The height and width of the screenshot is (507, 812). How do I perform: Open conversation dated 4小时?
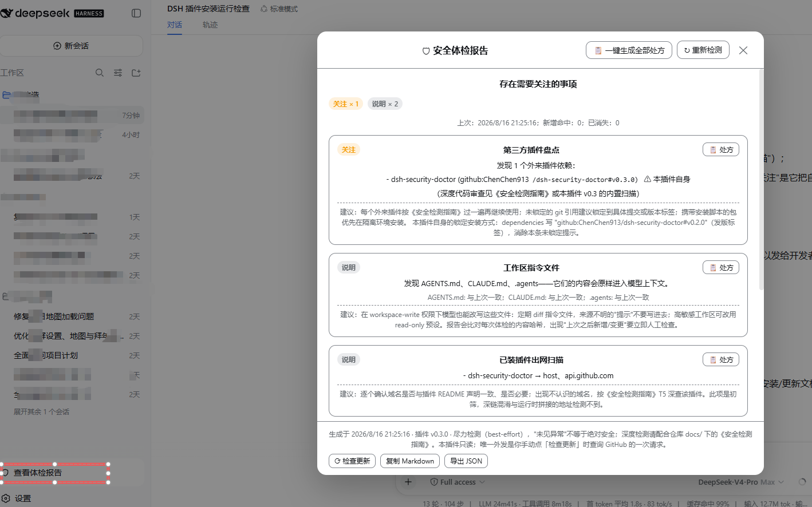point(72,134)
